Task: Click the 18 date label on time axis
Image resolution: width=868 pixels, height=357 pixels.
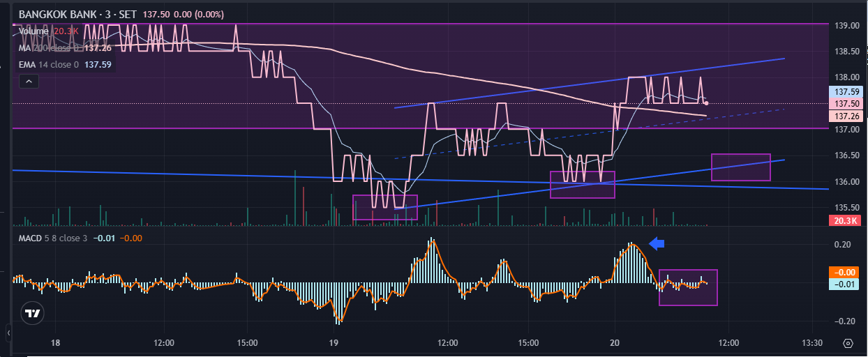Action: [56, 343]
